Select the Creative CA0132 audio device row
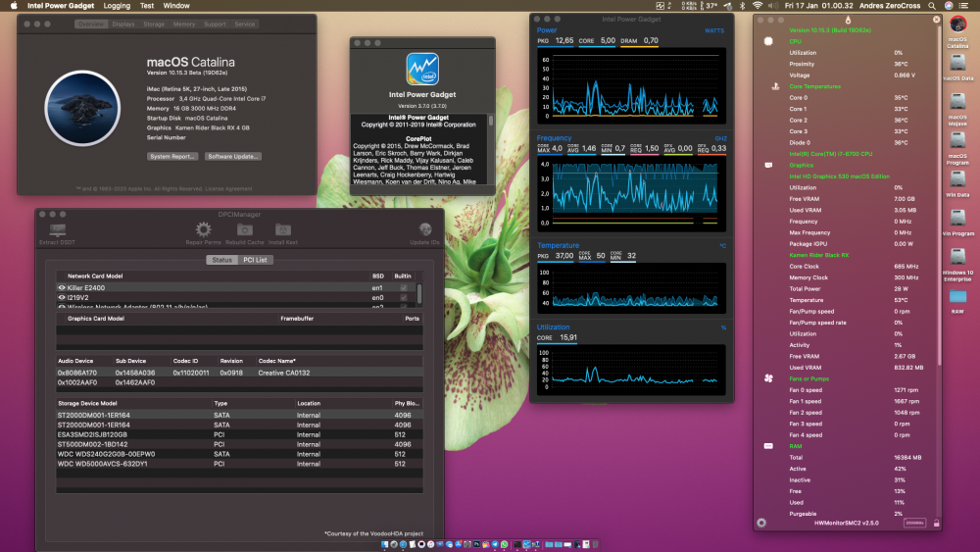Viewport: 980px width, 552px height. coord(239,373)
